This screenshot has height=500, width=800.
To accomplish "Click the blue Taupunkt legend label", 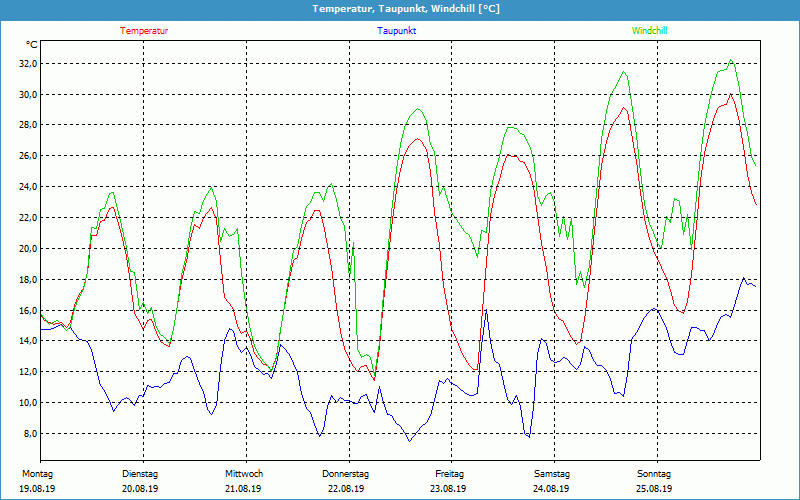I will coord(396,31).
